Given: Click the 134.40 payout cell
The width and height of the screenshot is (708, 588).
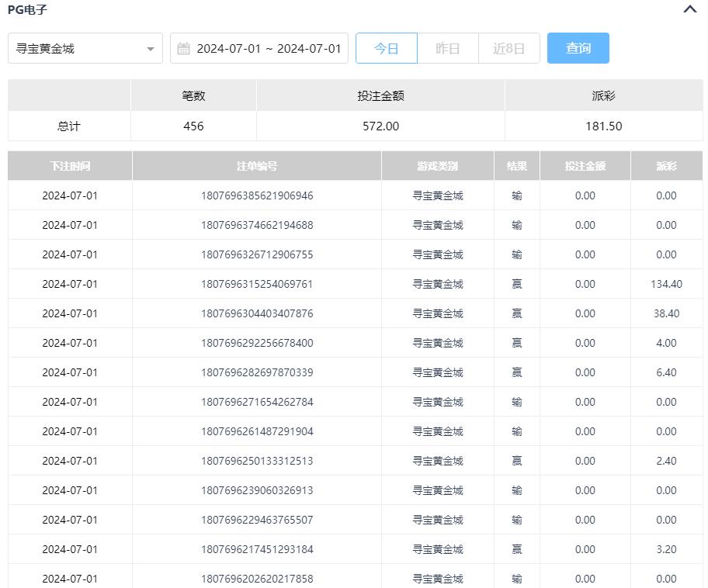Looking at the screenshot, I should click(x=666, y=284).
